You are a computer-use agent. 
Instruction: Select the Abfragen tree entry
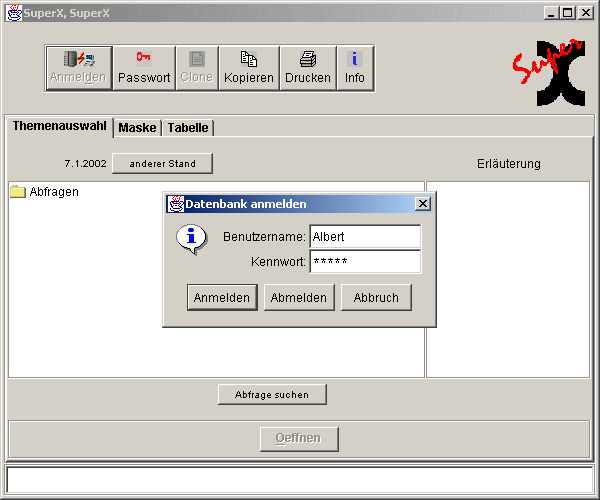coord(45,191)
